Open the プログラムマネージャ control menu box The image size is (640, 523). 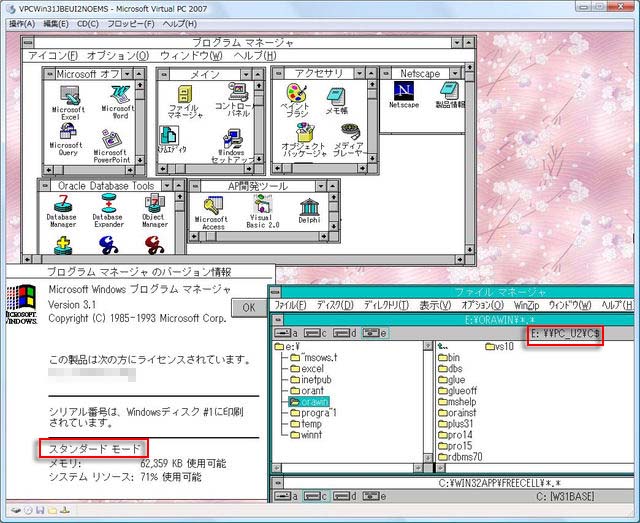point(28,42)
